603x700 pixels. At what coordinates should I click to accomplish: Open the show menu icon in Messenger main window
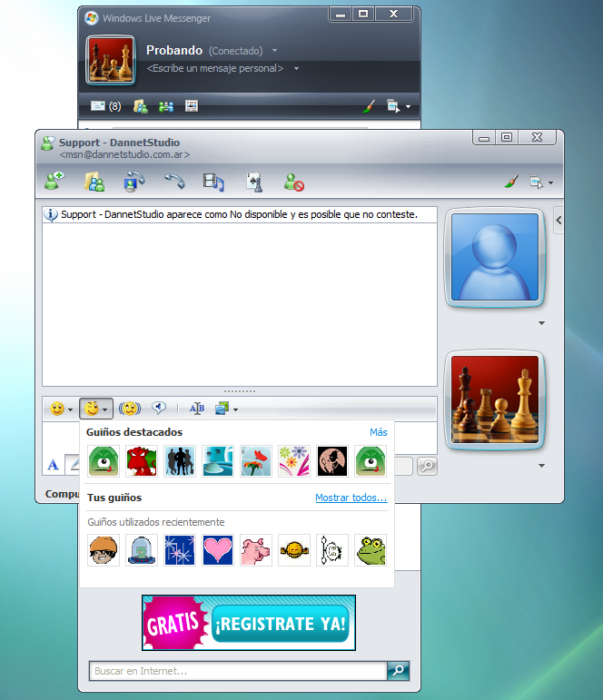click(393, 106)
